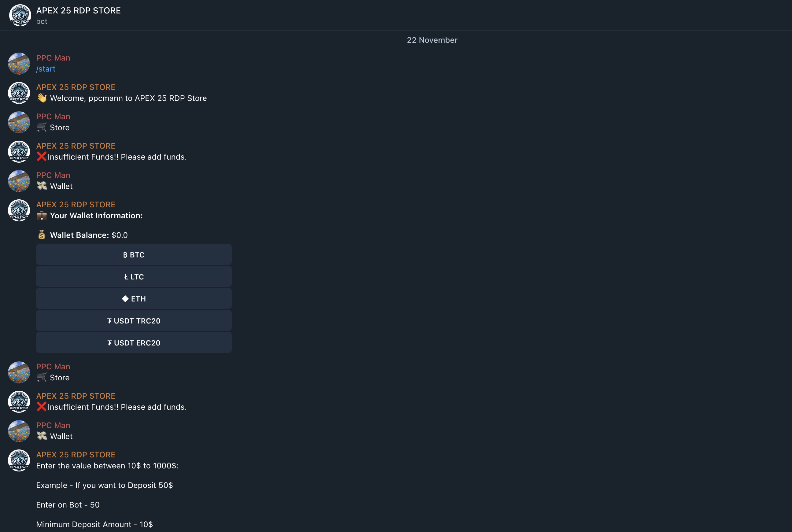Click the 22 November date label
The width and height of the screenshot is (792, 532).
pyautogui.click(x=432, y=40)
